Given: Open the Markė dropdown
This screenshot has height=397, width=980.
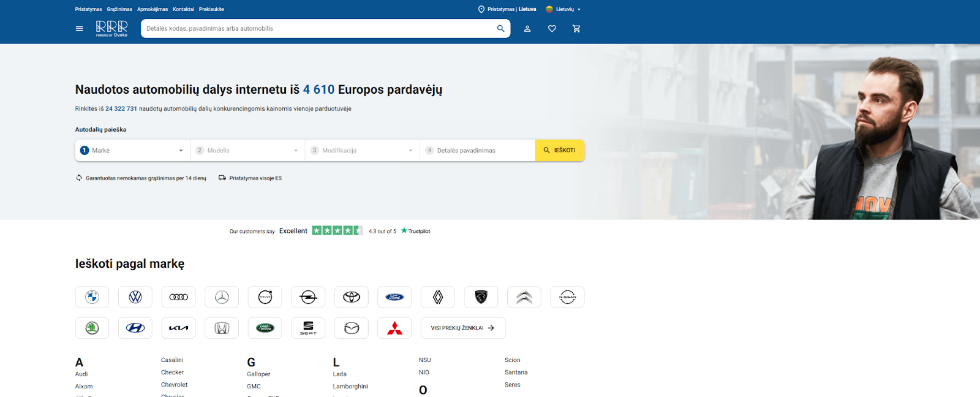Looking at the screenshot, I should pyautogui.click(x=132, y=150).
